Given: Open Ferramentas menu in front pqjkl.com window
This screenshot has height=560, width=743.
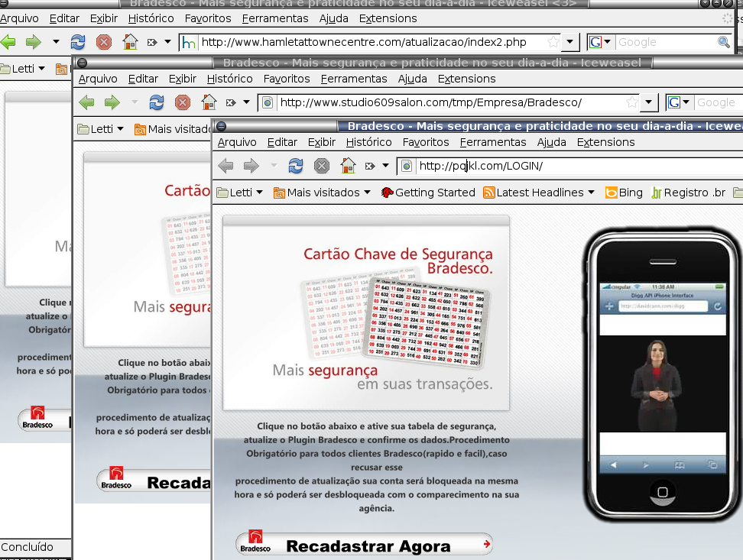Looking at the screenshot, I should [493, 142].
